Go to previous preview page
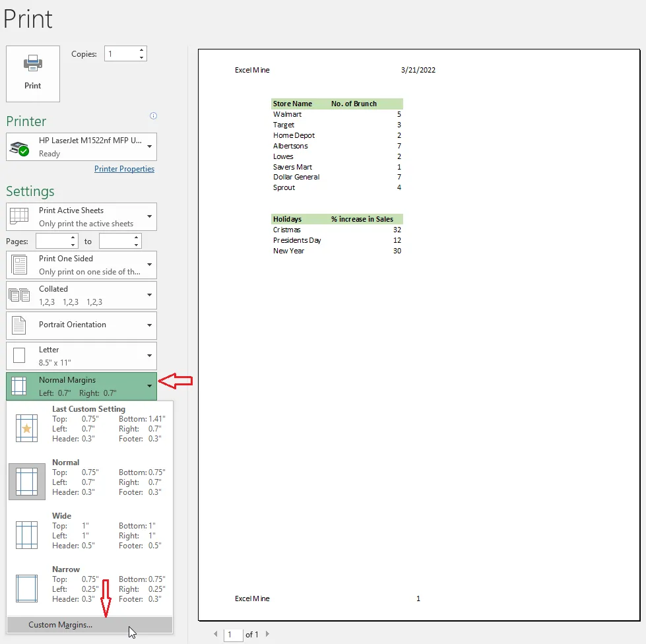 [216, 634]
